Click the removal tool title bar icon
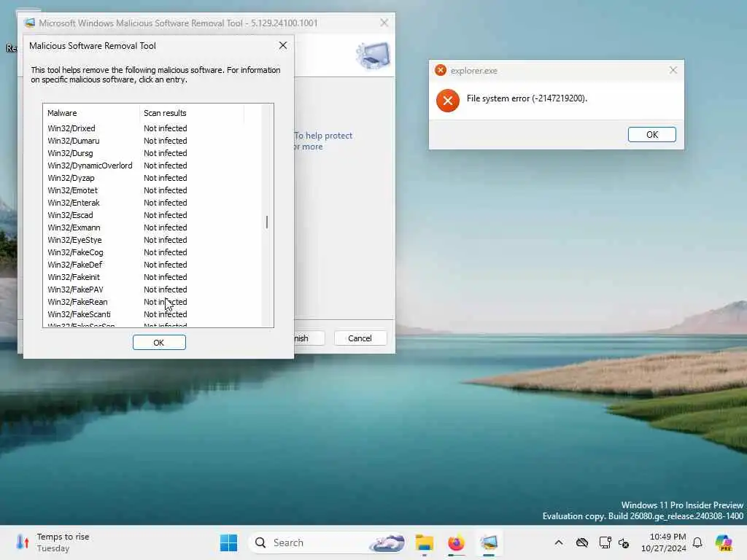Screen dimensions: 747x560 [29, 23]
